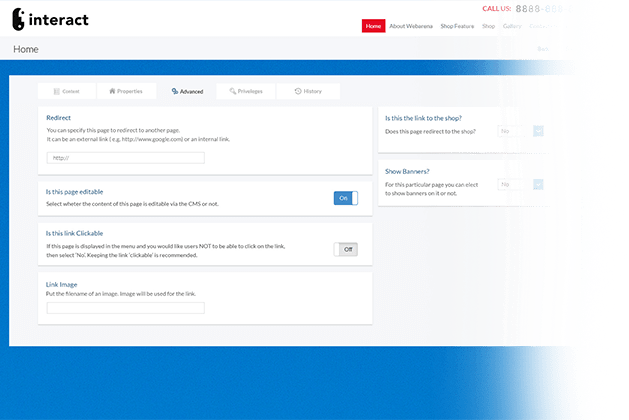The width and height of the screenshot is (629, 420).
Task: Click the 'Show Banners?' heading
Action: (x=407, y=171)
